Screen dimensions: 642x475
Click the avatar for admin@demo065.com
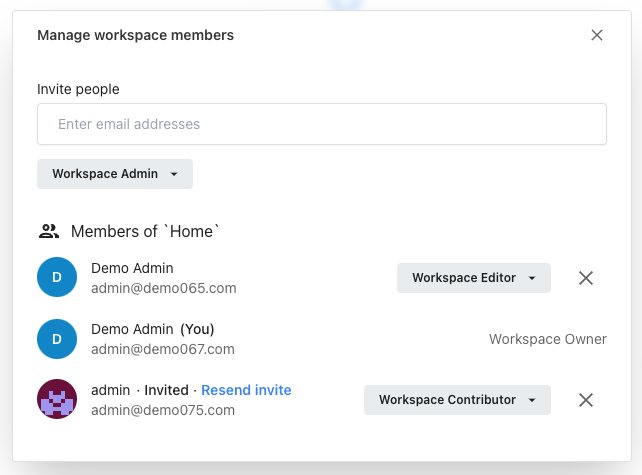(57, 278)
